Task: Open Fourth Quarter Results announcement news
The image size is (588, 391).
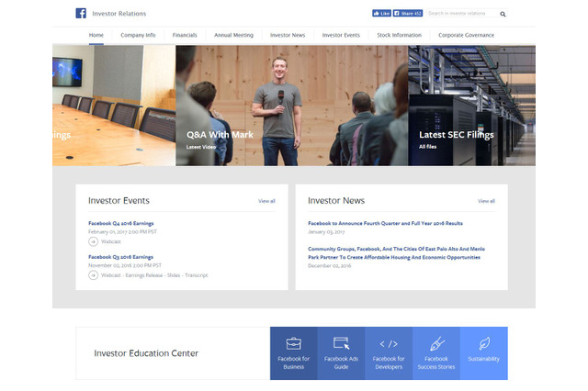Action: 386,223
